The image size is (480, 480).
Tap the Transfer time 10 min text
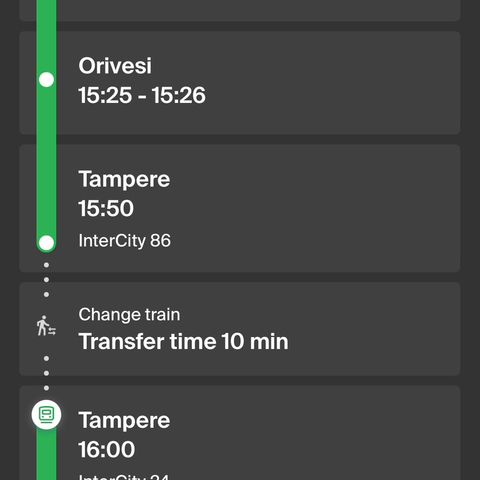click(184, 342)
